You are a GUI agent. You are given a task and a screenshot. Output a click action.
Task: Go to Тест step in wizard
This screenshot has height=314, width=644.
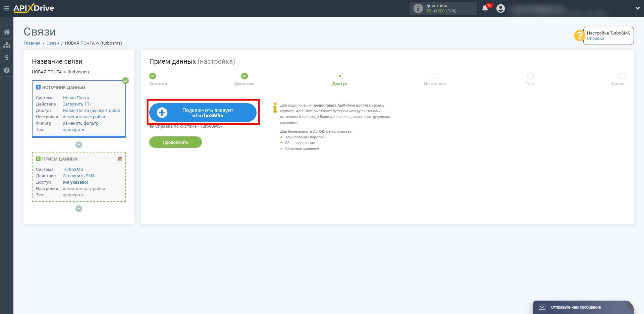530,76
